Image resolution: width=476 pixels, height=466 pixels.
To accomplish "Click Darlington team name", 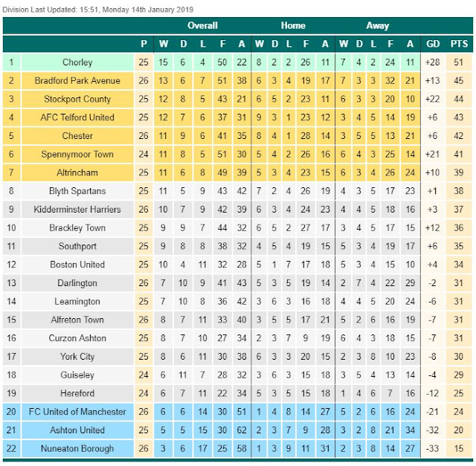I will tap(77, 283).
